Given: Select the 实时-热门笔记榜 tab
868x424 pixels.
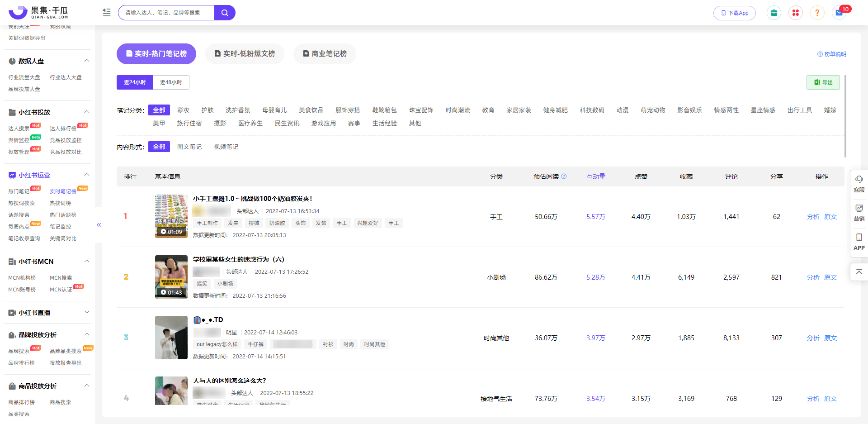Looking at the screenshot, I should pyautogui.click(x=156, y=54).
